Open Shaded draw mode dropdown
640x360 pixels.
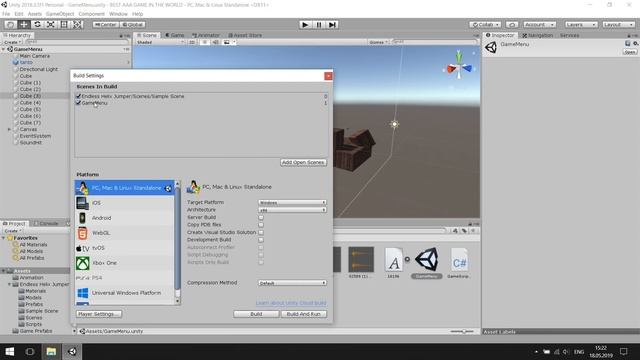point(160,42)
